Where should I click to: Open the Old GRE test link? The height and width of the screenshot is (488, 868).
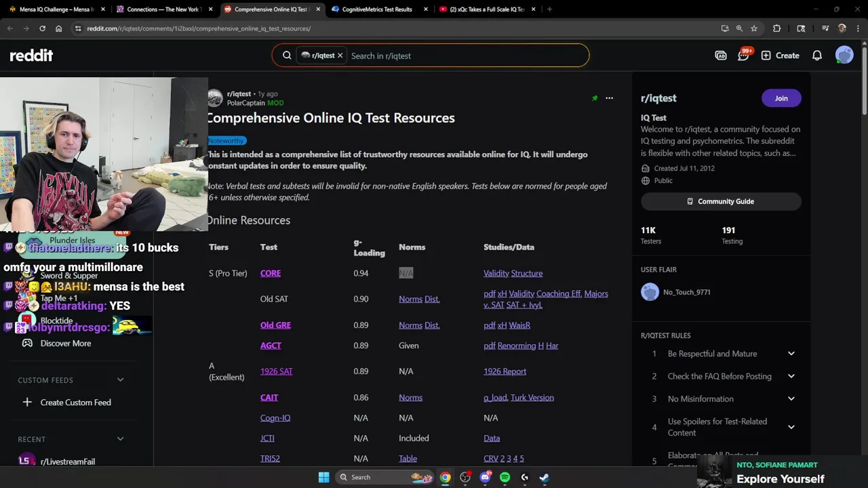(x=275, y=325)
